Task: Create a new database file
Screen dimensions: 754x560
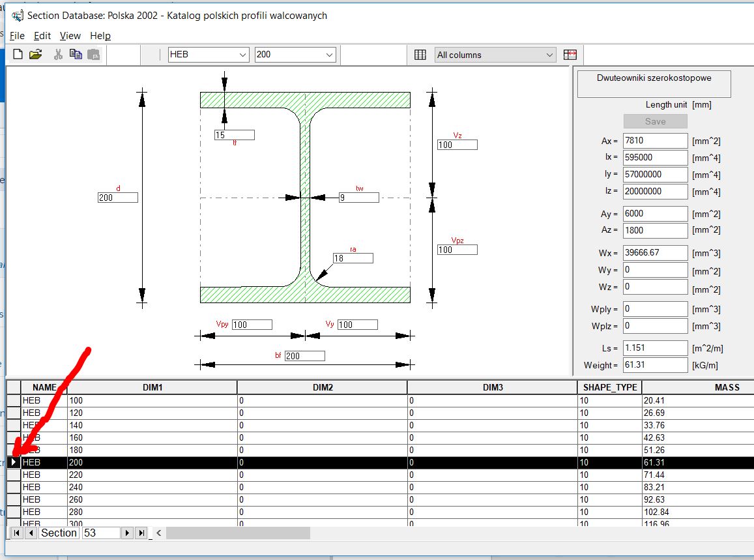Action: [x=18, y=54]
